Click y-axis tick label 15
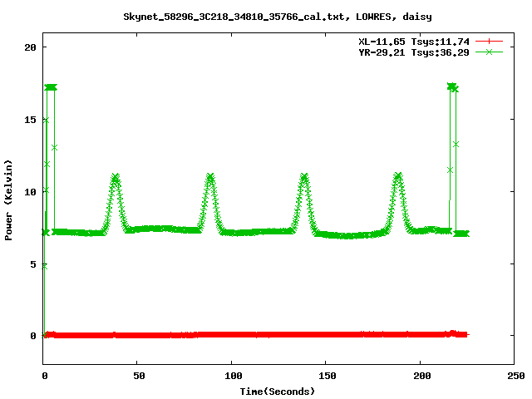Image resolution: width=532 pixels, height=399 pixels. tap(30, 120)
